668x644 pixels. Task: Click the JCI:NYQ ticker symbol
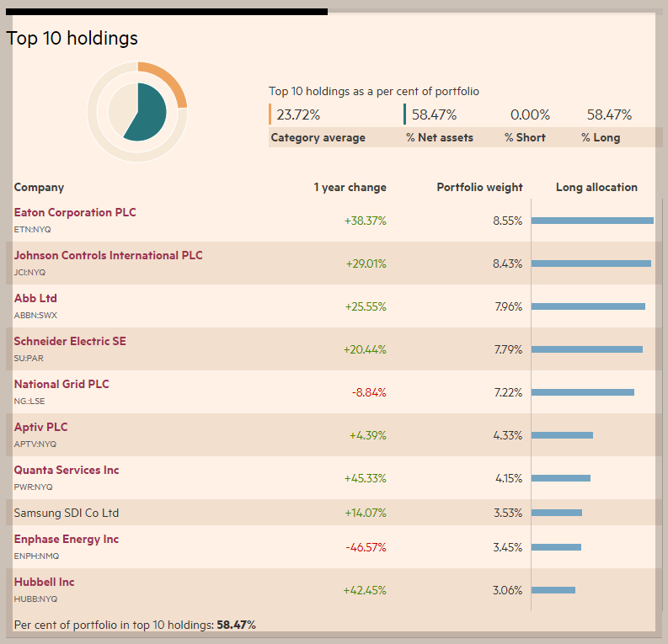(29, 273)
